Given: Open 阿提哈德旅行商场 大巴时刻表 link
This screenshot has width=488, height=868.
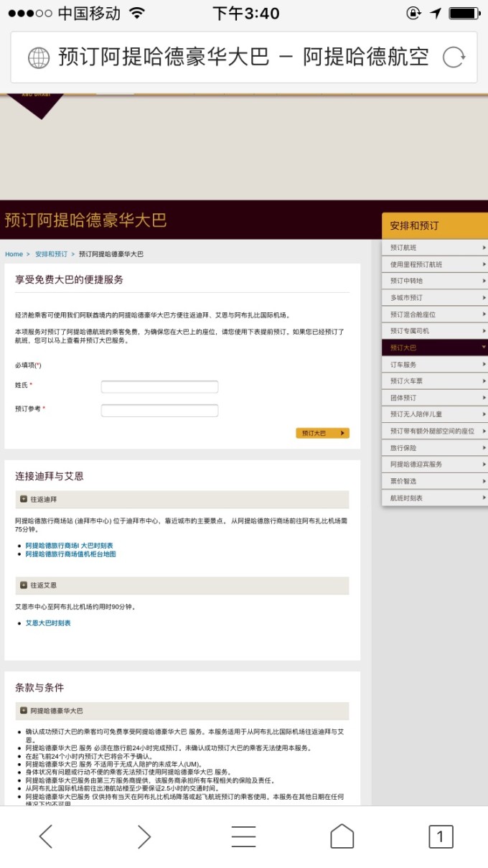Looking at the screenshot, I should tap(69, 546).
